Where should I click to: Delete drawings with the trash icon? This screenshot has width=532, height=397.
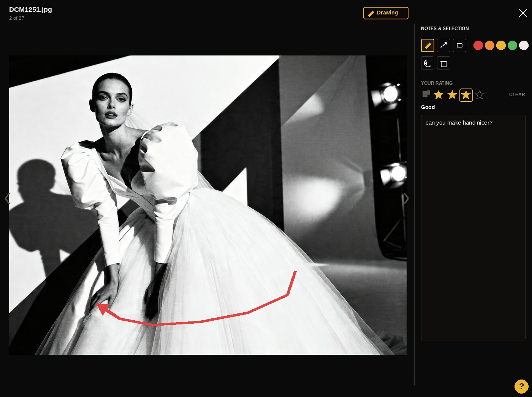(x=443, y=63)
